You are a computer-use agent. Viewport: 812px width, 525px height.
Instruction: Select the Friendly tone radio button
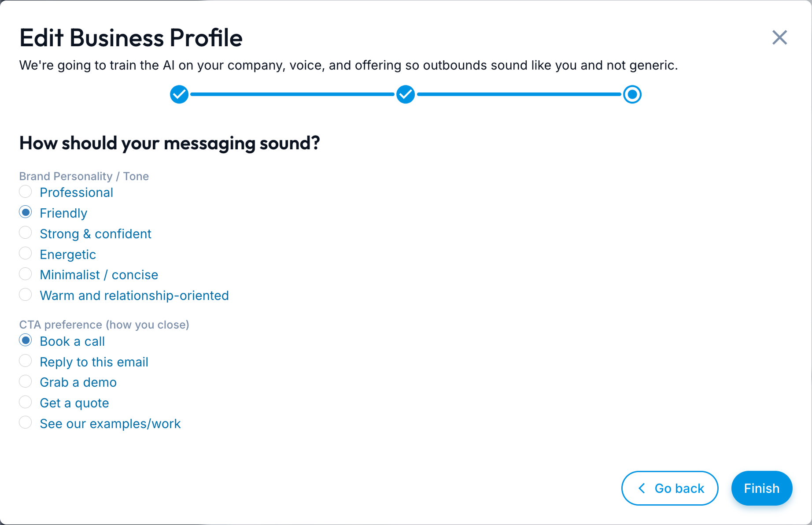(26, 213)
